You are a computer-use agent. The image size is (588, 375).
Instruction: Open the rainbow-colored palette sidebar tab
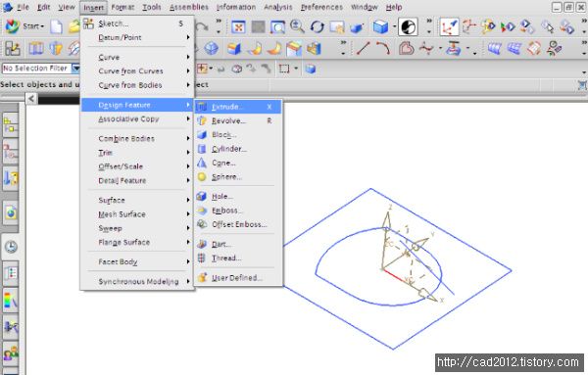(10, 301)
